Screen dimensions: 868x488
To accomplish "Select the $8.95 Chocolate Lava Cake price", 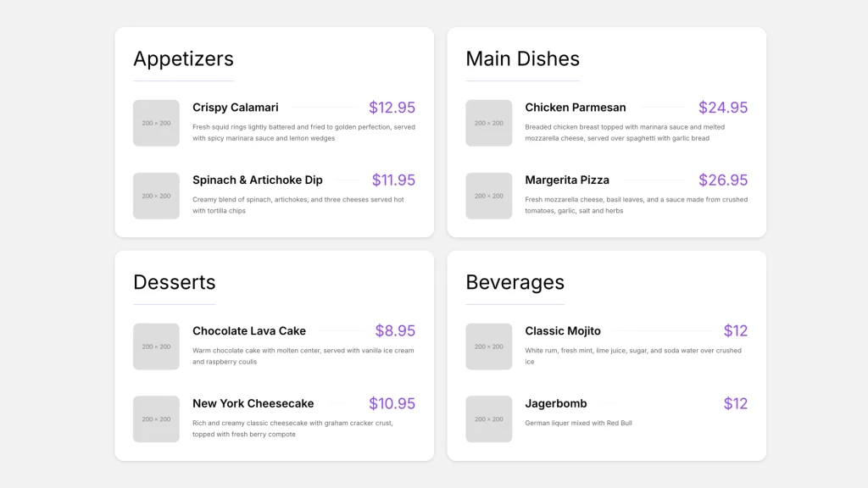I will pyautogui.click(x=395, y=331).
